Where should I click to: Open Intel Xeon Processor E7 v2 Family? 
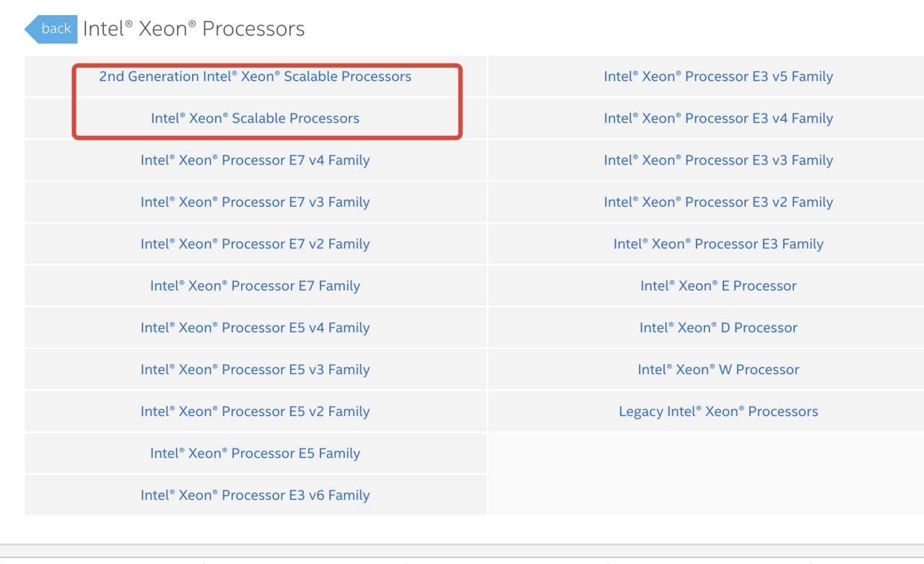click(x=255, y=244)
